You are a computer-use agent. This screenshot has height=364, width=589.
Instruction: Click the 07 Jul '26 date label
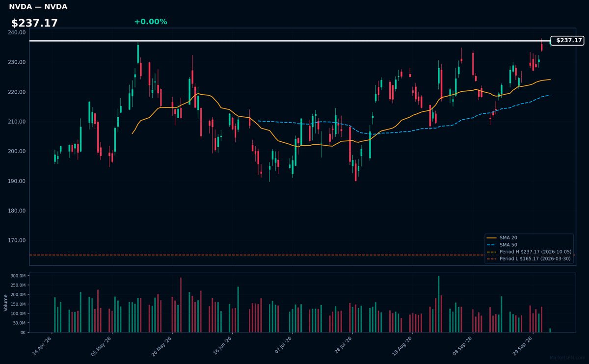[282, 346]
